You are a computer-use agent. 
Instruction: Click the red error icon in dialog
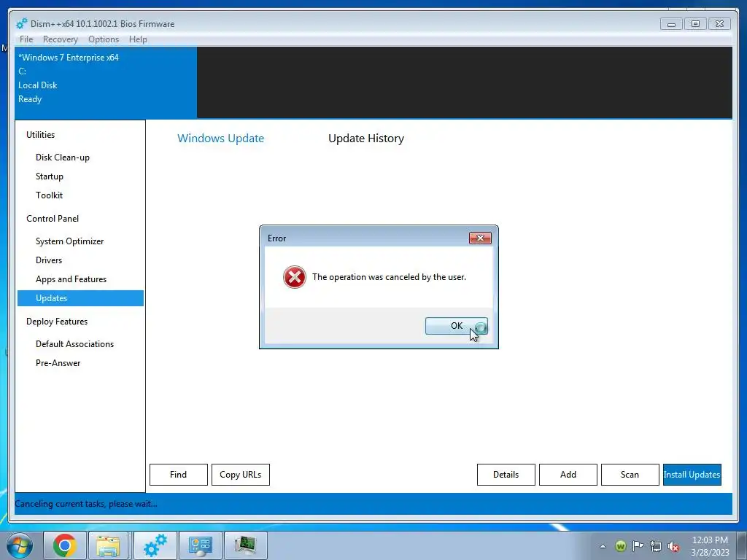point(295,277)
